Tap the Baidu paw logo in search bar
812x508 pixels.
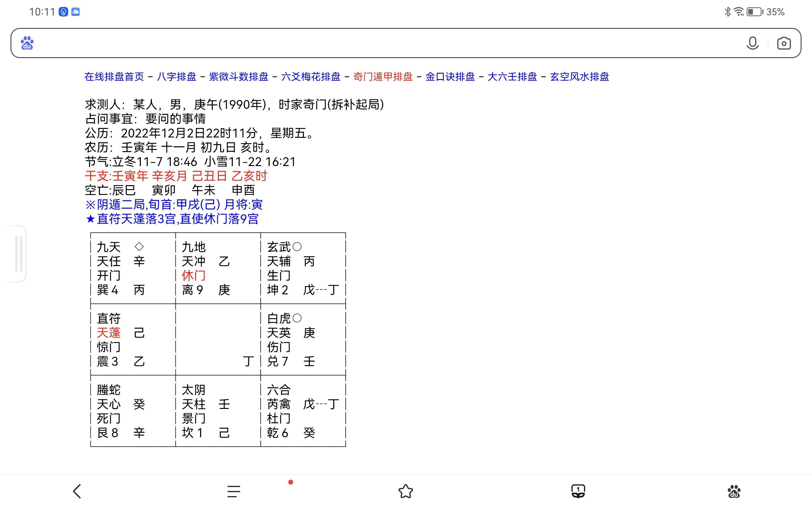click(x=27, y=43)
